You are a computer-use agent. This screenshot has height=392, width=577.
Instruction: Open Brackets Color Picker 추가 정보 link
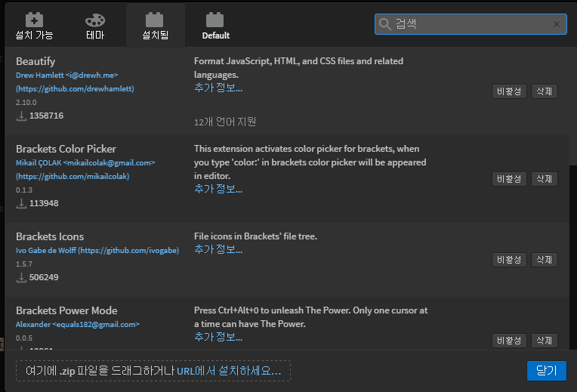218,189
